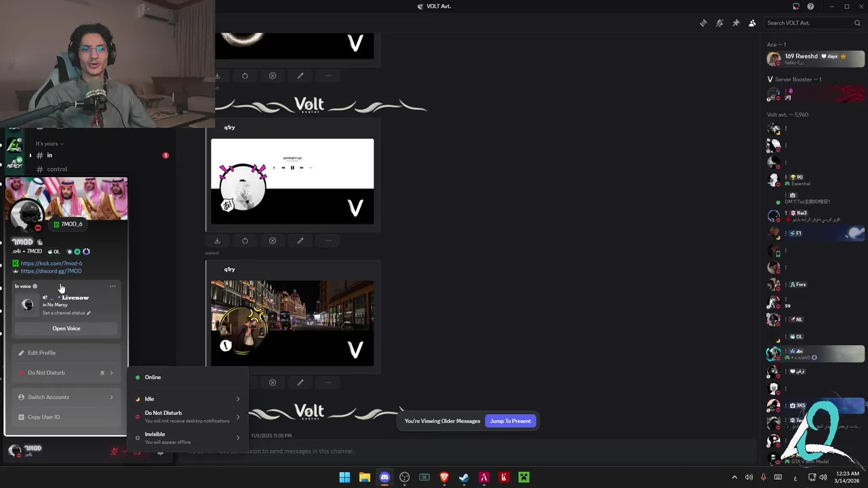The width and height of the screenshot is (868, 488).
Task: Click the pencil icon under the topmost avatar
Action: tap(300, 76)
